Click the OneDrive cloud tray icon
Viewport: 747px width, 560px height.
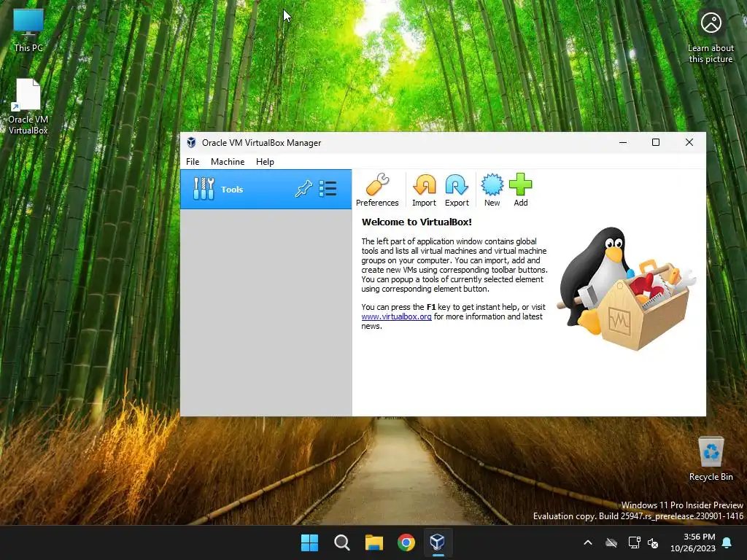[611, 542]
